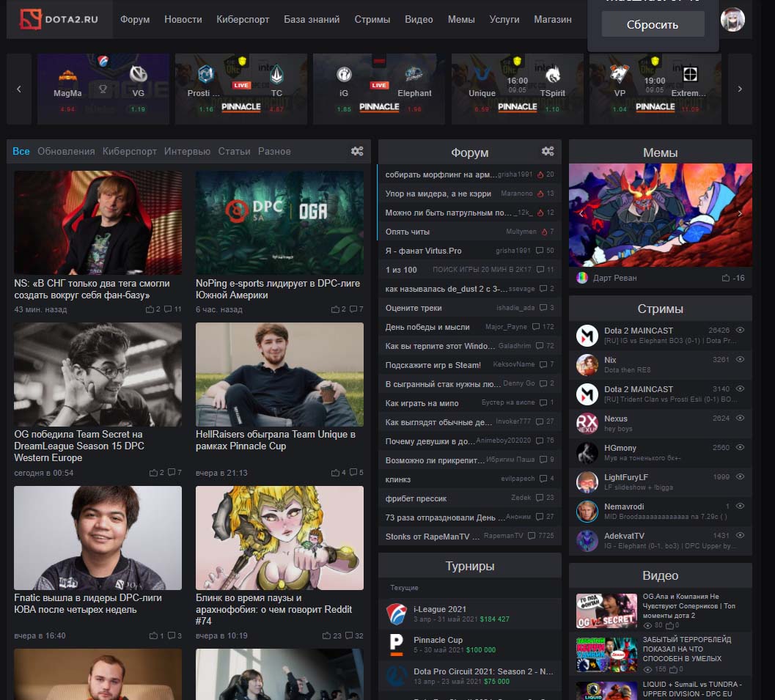
Task: Select the Все news tab
Action: coord(21,151)
